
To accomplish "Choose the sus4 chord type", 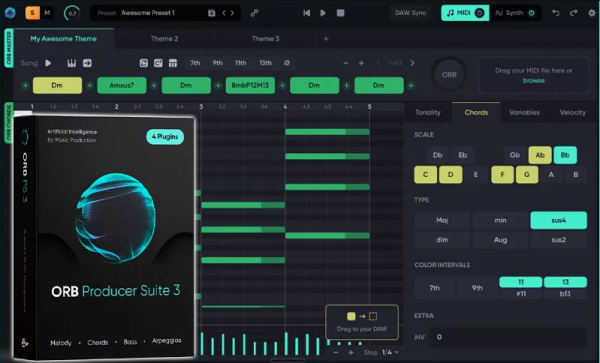I will point(559,220).
